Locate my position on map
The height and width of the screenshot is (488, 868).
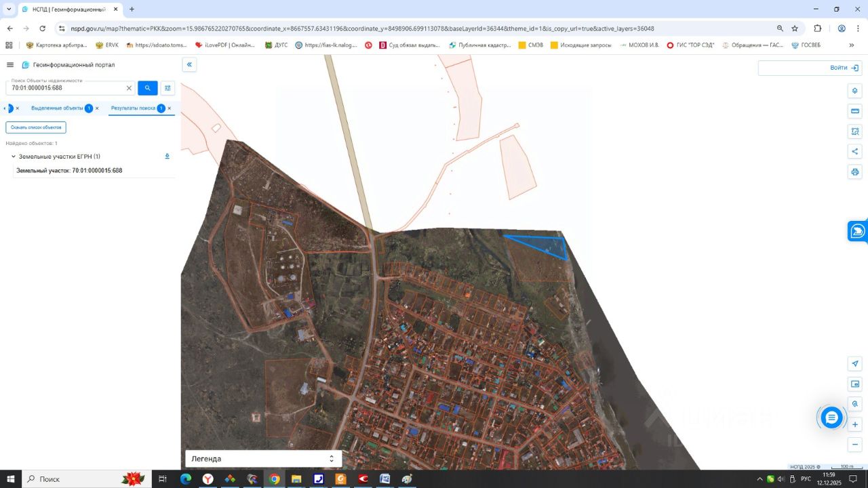tap(855, 364)
